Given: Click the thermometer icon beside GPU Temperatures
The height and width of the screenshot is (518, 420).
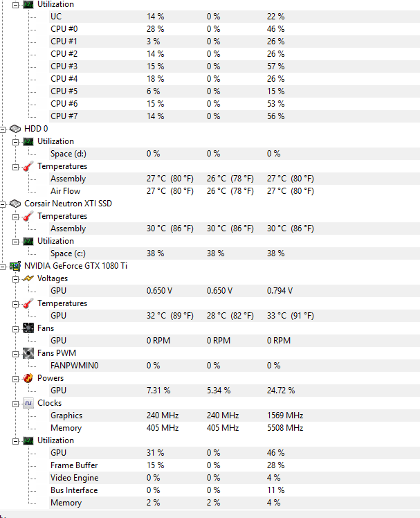Looking at the screenshot, I should (x=28, y=303).
